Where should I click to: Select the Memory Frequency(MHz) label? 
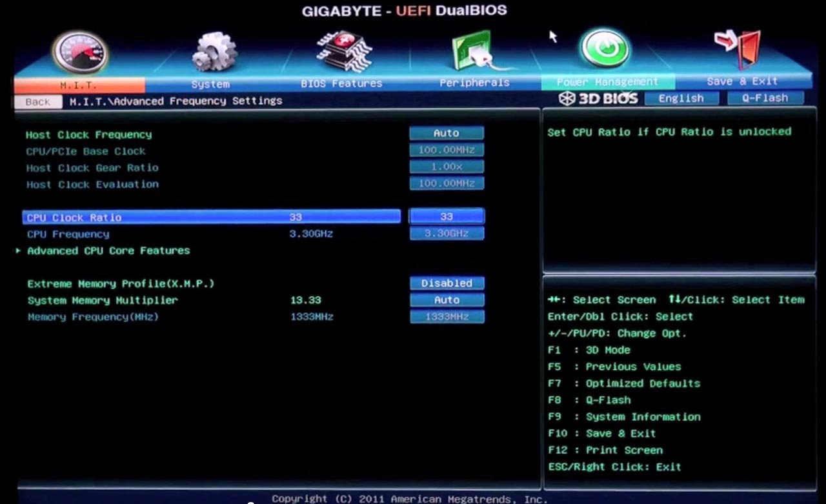tap(93, 317)
